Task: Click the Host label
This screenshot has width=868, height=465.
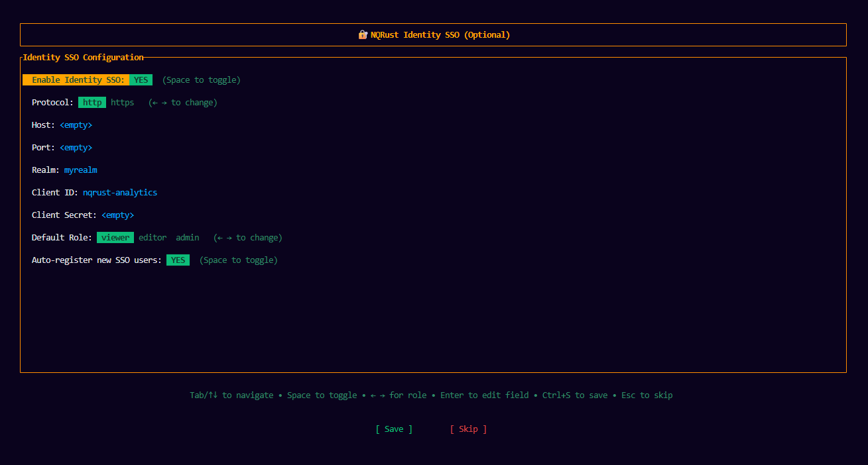Action: tap(43, 125)
